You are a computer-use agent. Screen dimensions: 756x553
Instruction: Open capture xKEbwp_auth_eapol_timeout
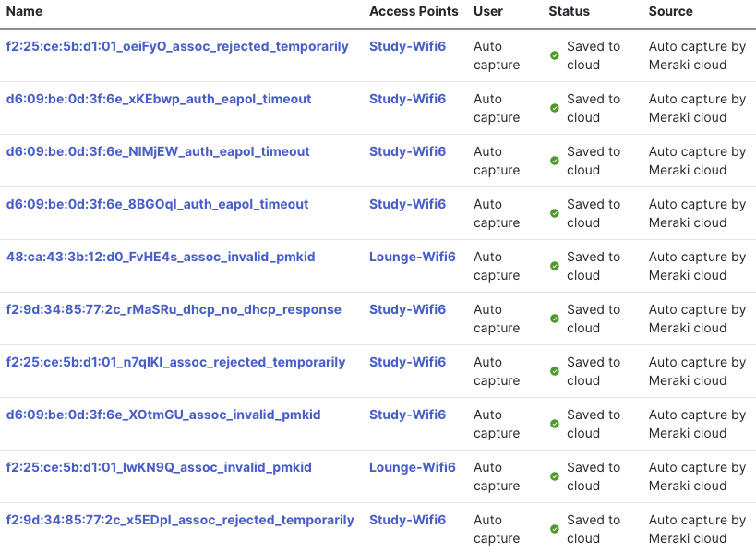(x=159, y=99)
